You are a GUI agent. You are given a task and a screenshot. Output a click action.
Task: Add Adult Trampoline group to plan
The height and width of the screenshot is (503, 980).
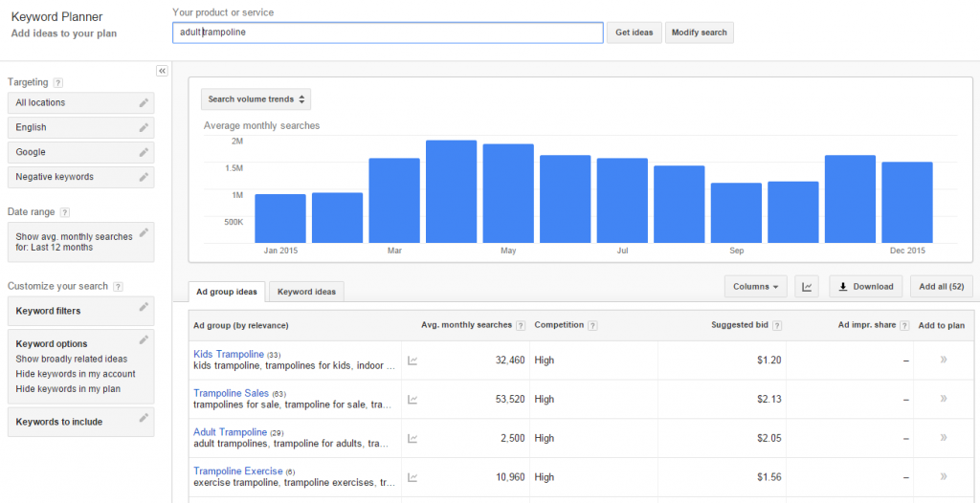(943, 438)
